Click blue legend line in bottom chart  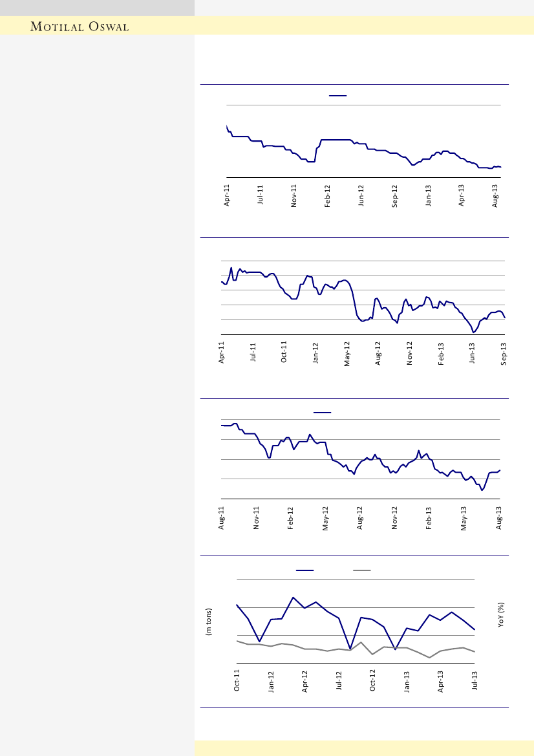click(305, 570)
